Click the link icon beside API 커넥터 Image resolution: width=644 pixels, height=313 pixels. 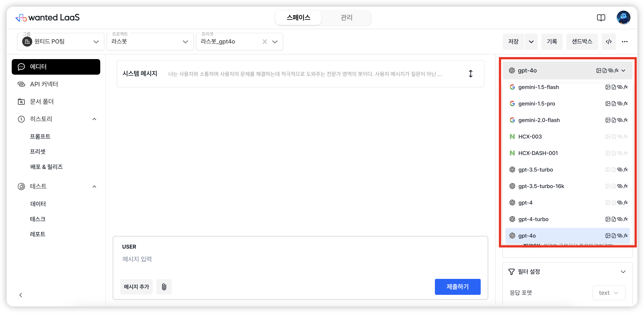[21, 84]
